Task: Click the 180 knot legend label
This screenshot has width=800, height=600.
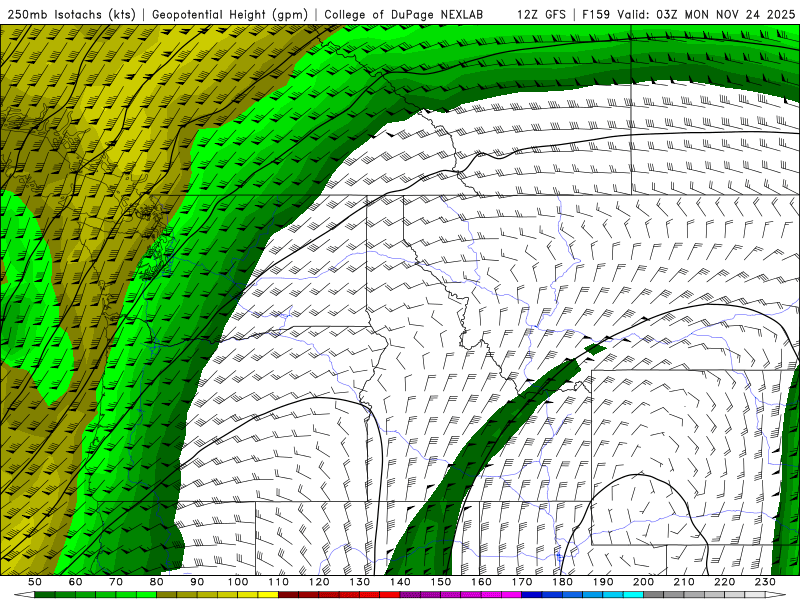Action: point(563,582)
